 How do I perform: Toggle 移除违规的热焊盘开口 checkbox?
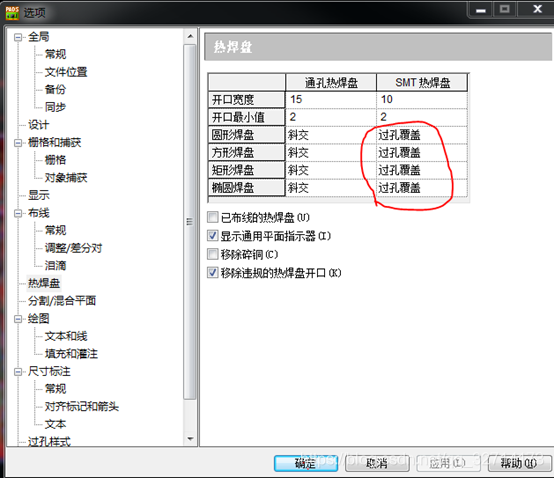coord(212,272)
